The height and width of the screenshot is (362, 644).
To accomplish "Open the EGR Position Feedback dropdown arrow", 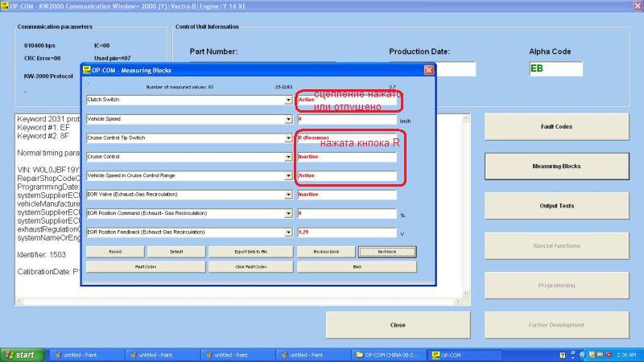I will (x=288, y=232).
